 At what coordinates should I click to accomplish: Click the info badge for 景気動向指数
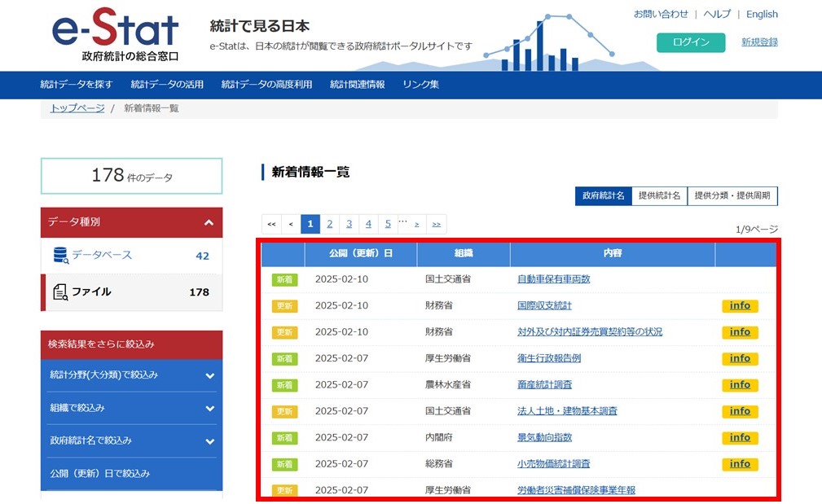tap(739, 437)
